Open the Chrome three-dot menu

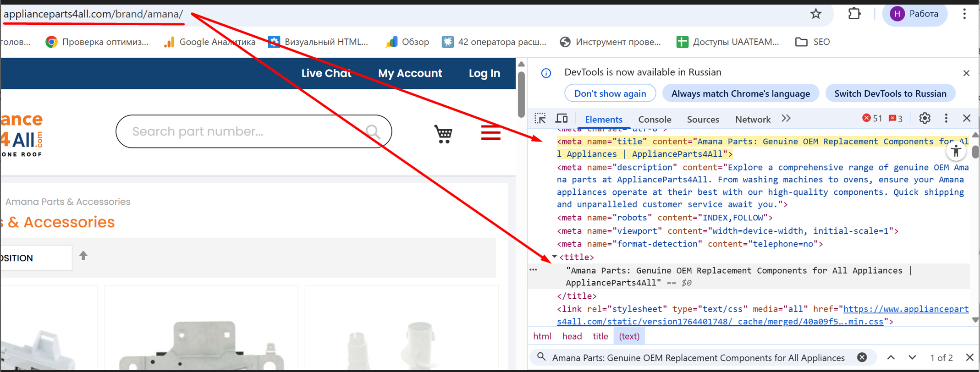964,14
